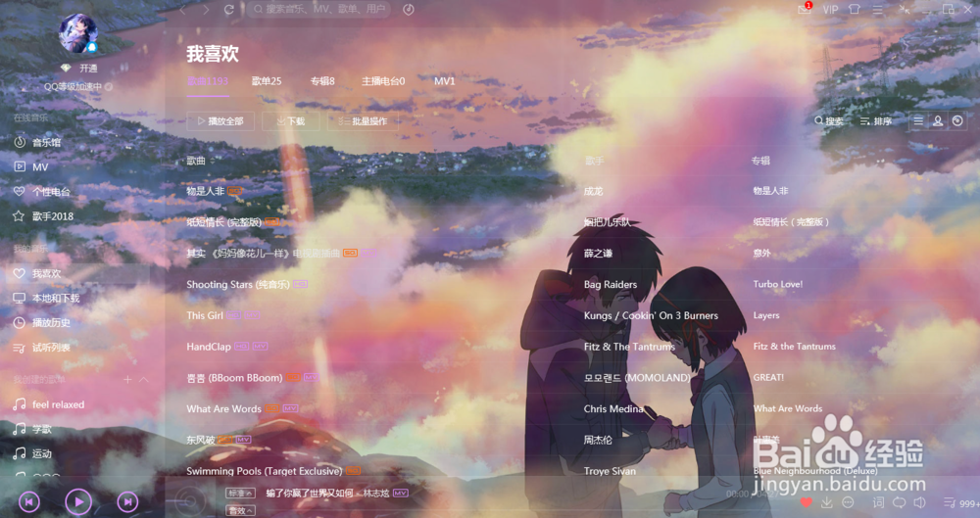
Task: Open the VIP page
Action: 830,10
